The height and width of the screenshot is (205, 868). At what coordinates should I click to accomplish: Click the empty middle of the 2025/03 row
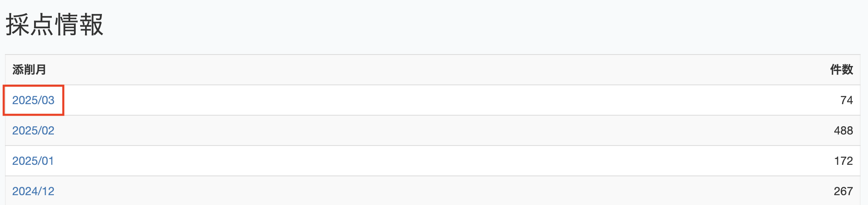[432, 100]
